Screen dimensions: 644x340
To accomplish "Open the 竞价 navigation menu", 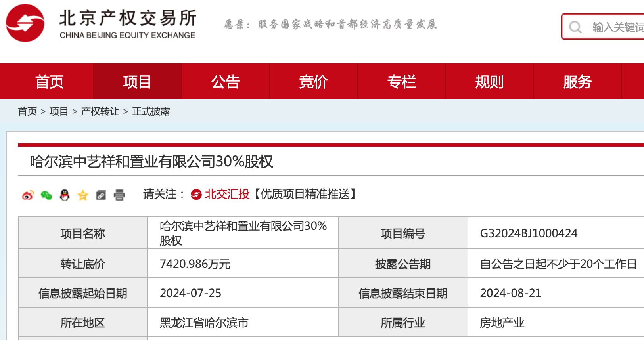I will click(x=314, y=82).
